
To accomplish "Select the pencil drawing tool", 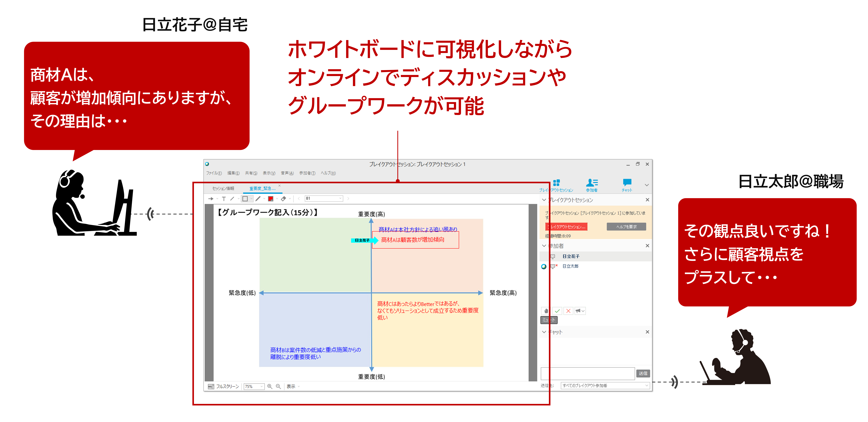I will (x=258, y=199).
